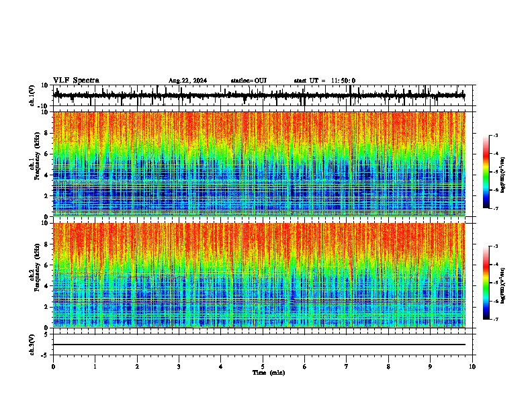Click the "VLF Spectra" title text
The image size is (532, 411).
pyautogui.click(x=76, y=81)
